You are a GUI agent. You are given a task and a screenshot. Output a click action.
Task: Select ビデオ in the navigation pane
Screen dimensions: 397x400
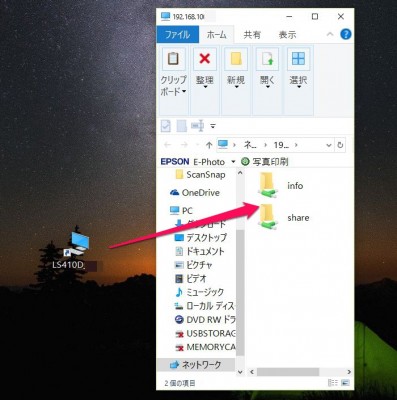(x=191, y=278)
